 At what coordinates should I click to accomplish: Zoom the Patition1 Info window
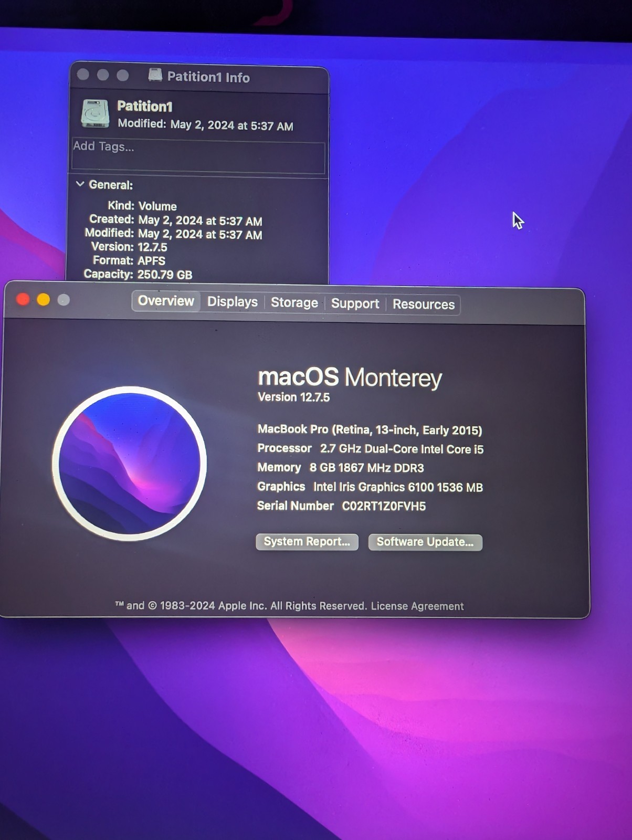coord(123,76)
